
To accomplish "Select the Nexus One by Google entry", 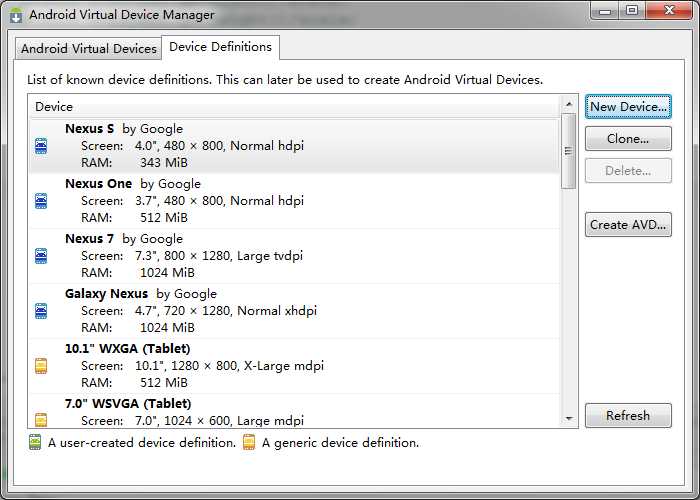I will click(x=294, y=201).
